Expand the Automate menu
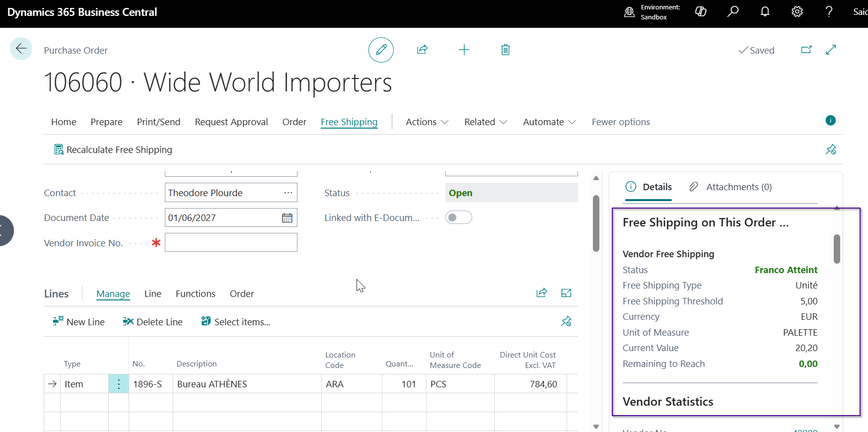 (x=549, y=122)
